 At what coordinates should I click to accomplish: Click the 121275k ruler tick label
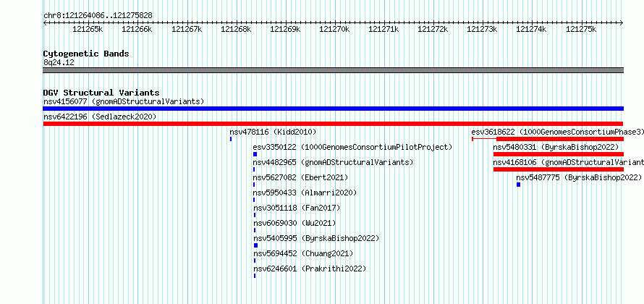[581, 29]
